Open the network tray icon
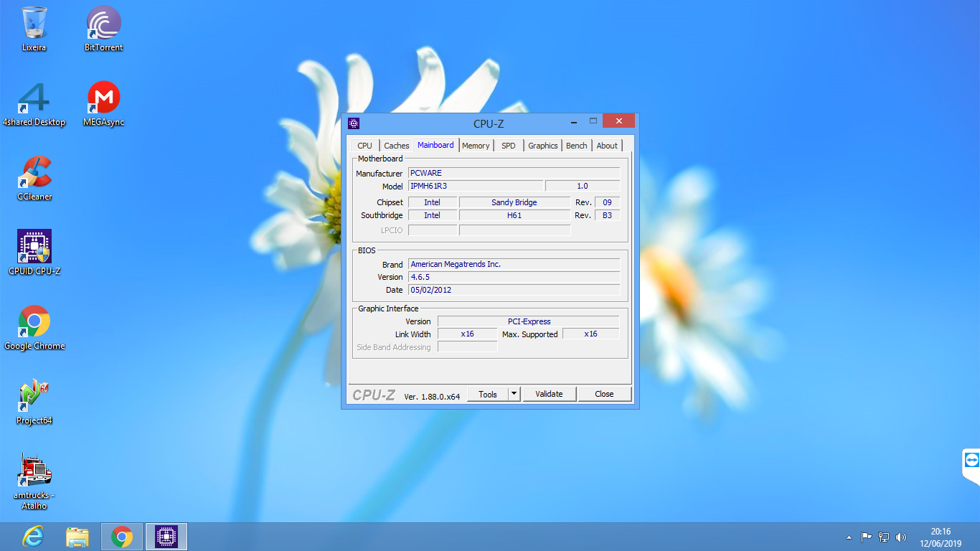980x551 pixels. 884,537
